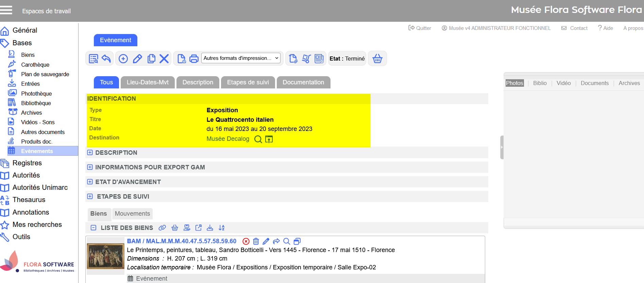Click the trash icon beside BAM record
This screenshot has height=283, width=644.
(x=256, y=241)
